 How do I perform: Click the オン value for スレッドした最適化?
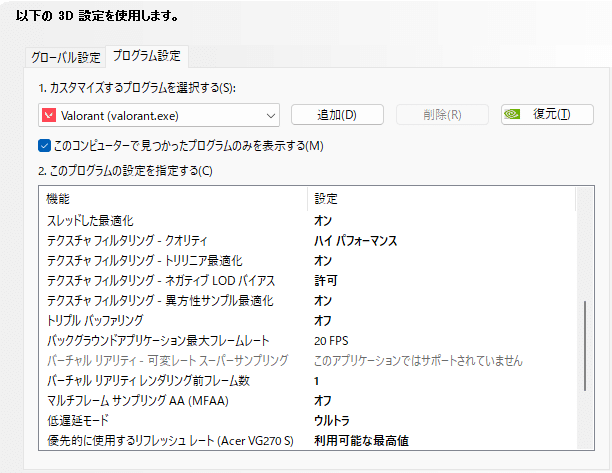click(323, 221)
